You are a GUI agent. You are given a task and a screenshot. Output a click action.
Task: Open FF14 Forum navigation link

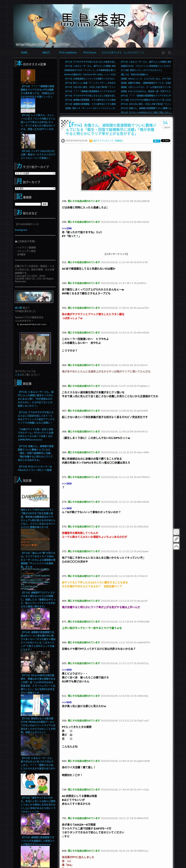click(90, 53)
